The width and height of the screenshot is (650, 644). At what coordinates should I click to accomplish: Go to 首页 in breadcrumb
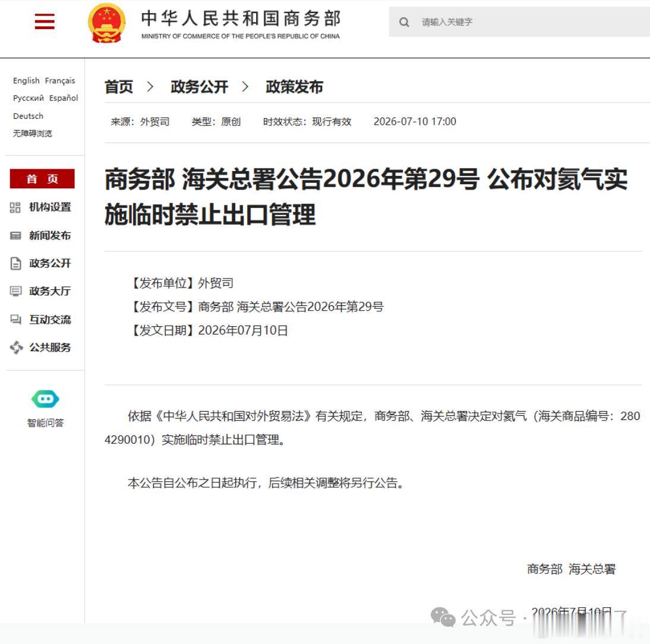pyautogui.click(x=119, y=87)
